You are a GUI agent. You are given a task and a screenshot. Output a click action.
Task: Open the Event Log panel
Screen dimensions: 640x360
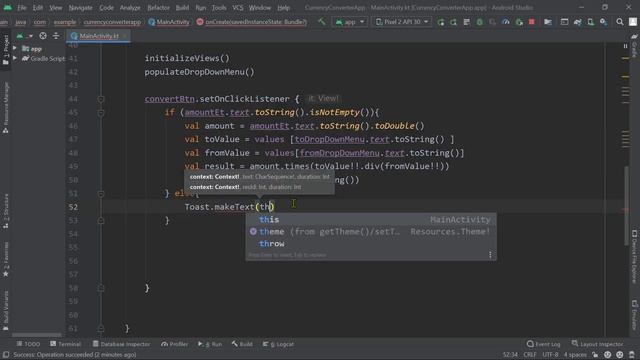tap(544, 344)
